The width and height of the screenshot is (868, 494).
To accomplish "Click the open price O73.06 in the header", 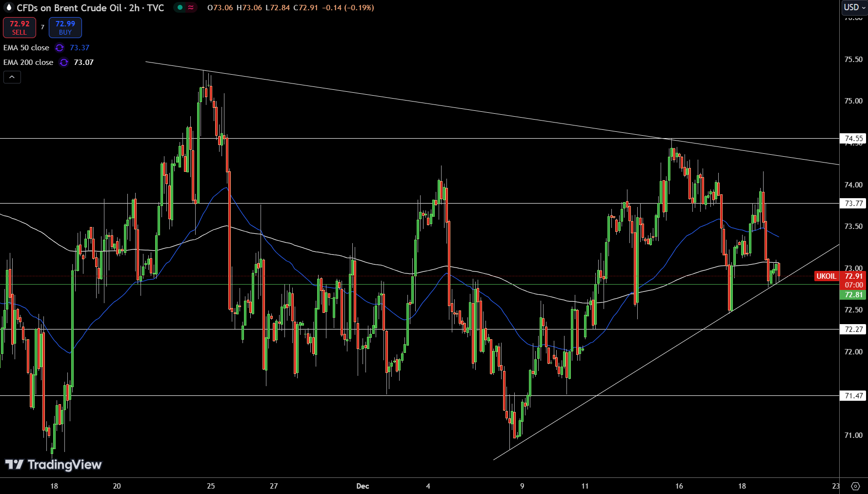I will tap(221, 8).
